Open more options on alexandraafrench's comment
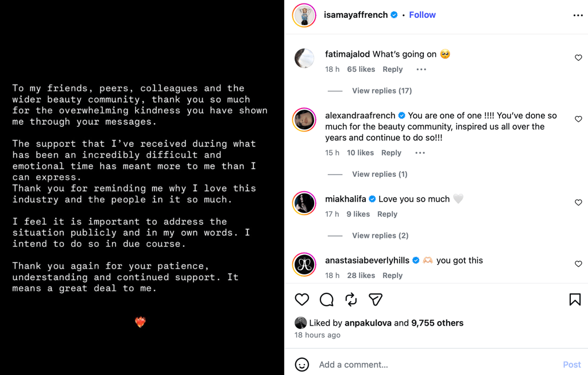This screenshot has height=375, width=588. 420,153
